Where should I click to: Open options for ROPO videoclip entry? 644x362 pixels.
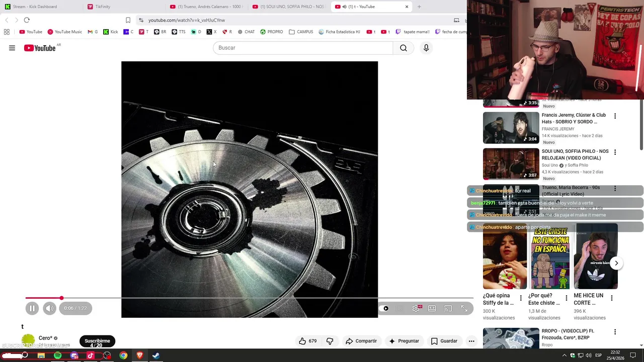pyautogui.click(x=615, y=332)
